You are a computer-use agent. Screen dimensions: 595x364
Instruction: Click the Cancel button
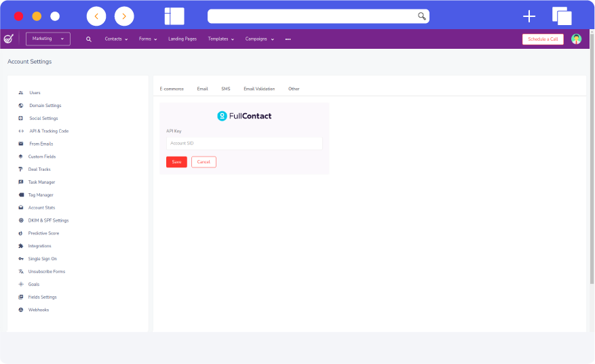[204, 162]
